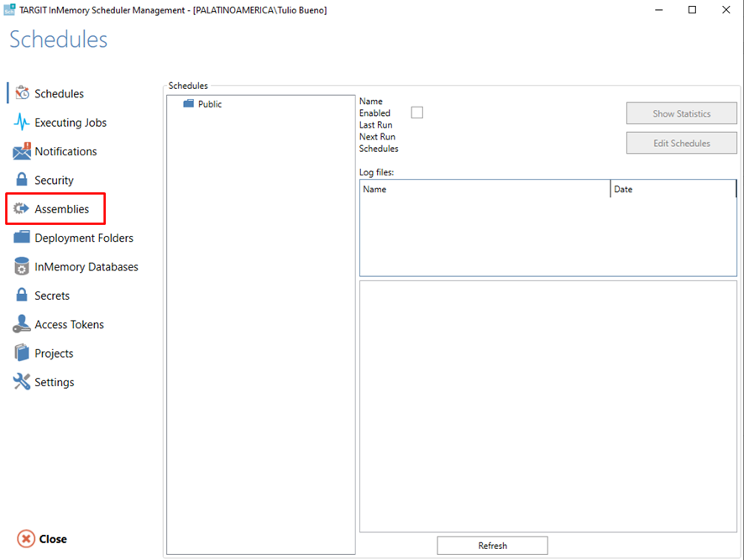This screenshot has height=560, width=744.
Task: Open the Projects section
Action: (54, 353)
